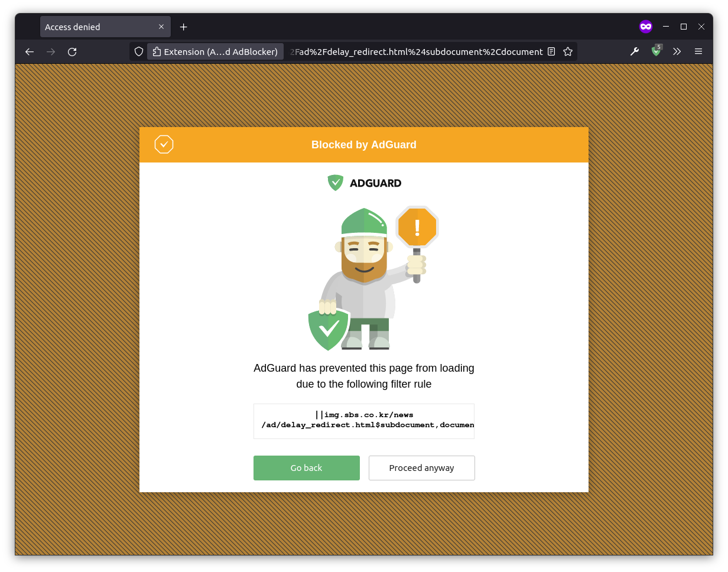
Task: Open AdGuard extension toolbar icon
Action: point(656,51)
